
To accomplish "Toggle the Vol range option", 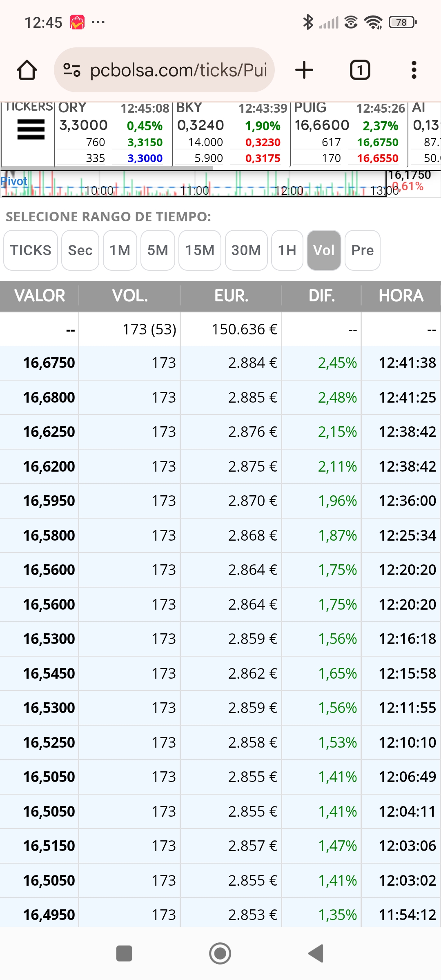I will click(324, 250).
